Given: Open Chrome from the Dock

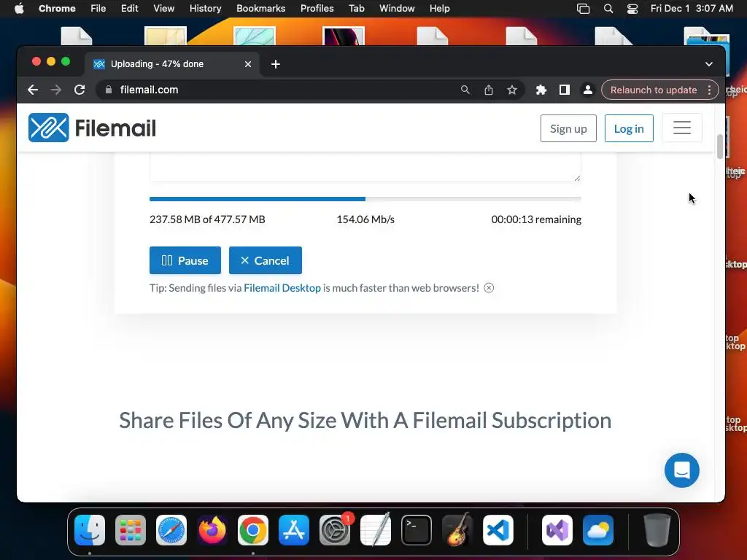Looking at the screenshot, I should (253, 530).
